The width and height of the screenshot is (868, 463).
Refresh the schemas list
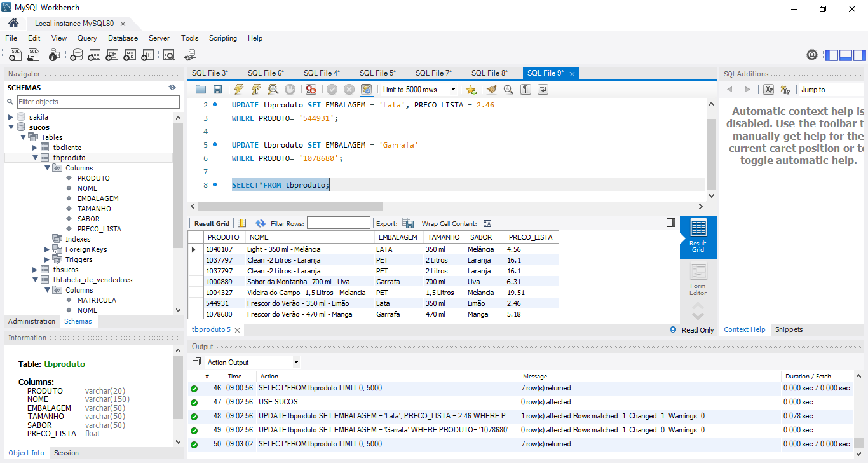click(172, 88)
